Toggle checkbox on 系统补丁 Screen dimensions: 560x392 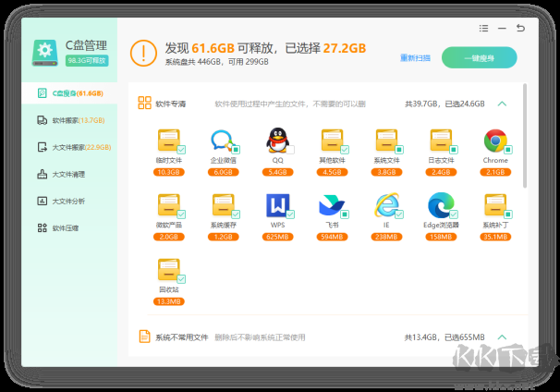(508, 214)
